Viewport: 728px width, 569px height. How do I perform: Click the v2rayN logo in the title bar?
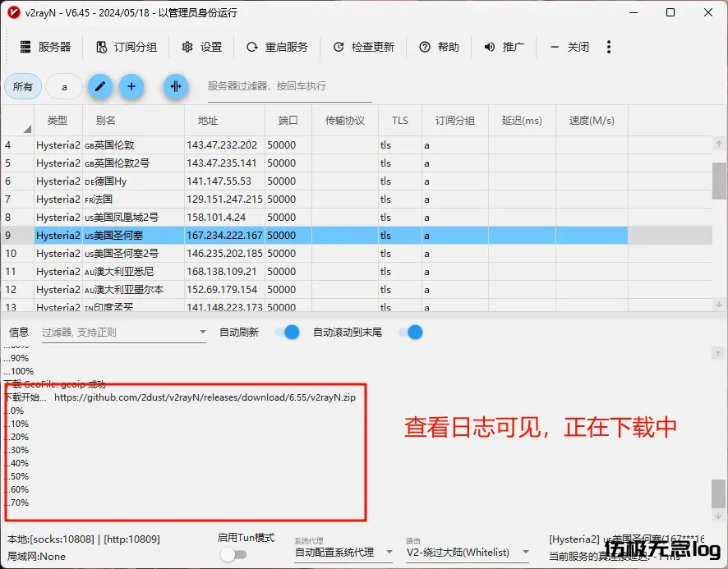tap(13, 12)
